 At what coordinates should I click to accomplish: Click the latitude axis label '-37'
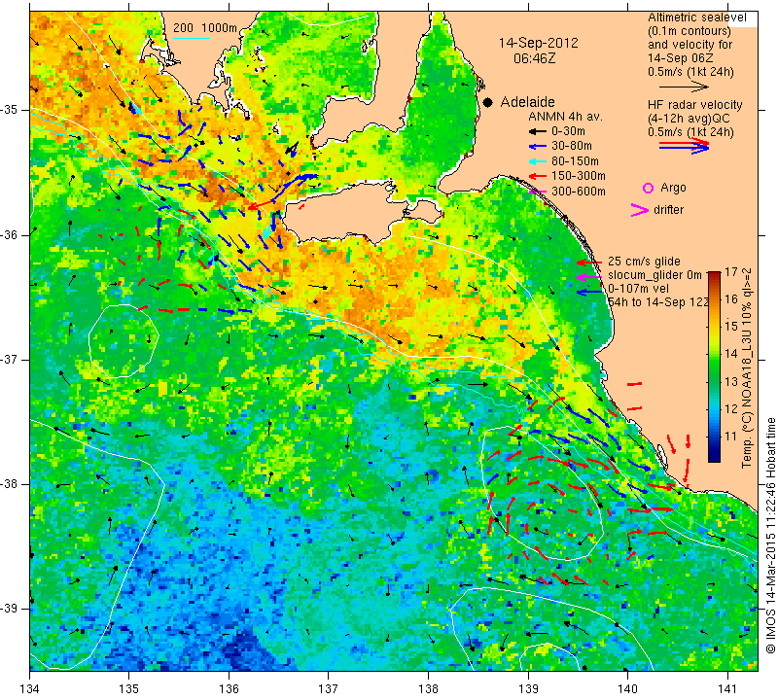click(10, 359)
